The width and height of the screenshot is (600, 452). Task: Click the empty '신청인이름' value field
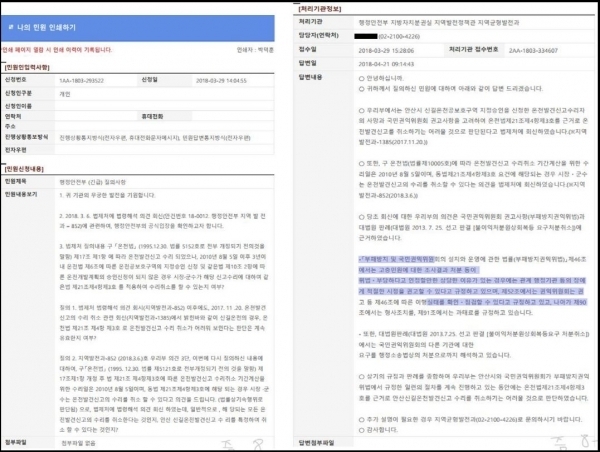[x=165, y=106]
